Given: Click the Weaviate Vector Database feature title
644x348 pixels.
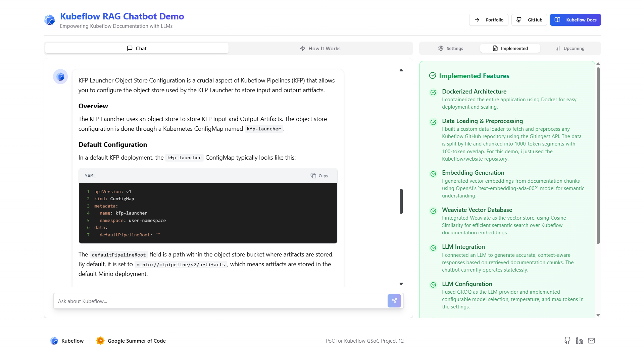Looking at the screenshot, I should [x=477, y=210].
